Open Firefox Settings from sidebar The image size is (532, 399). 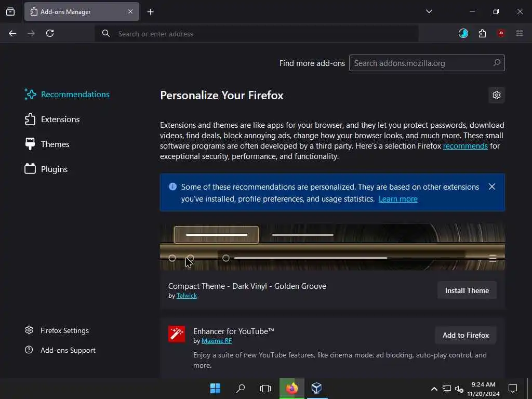(57, 330)
